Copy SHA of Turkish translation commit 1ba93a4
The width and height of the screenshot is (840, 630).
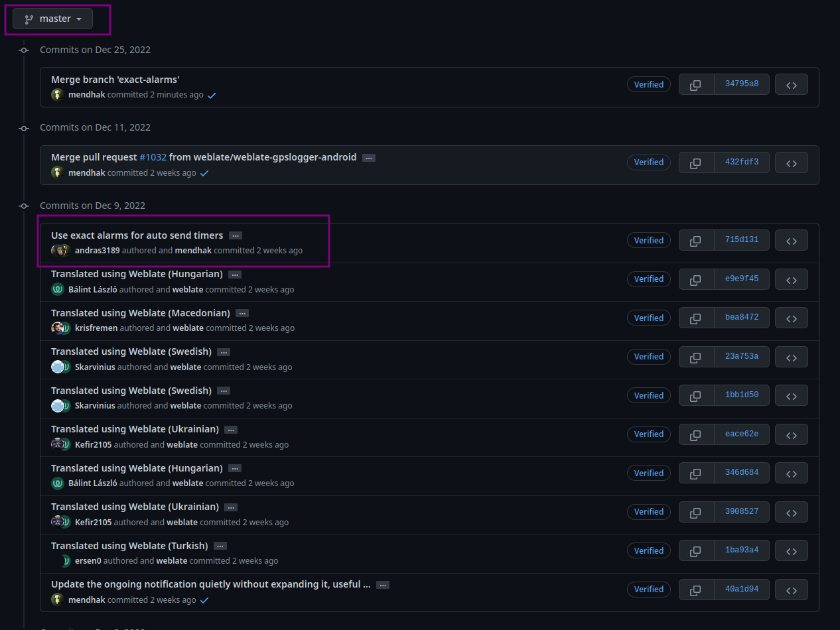click(695, 550)
